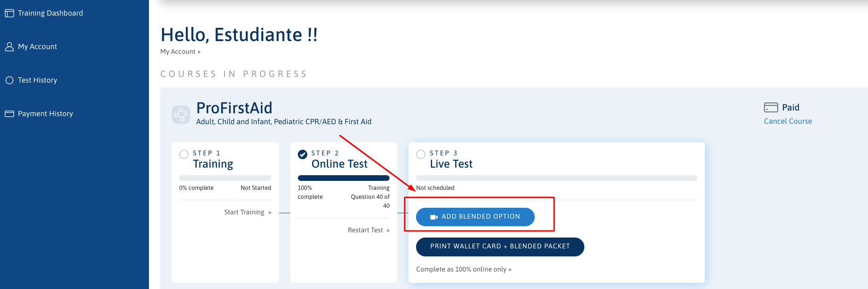868x289 pixels.
Task: Open My Account from the sidebar
Action: [37, 47]
